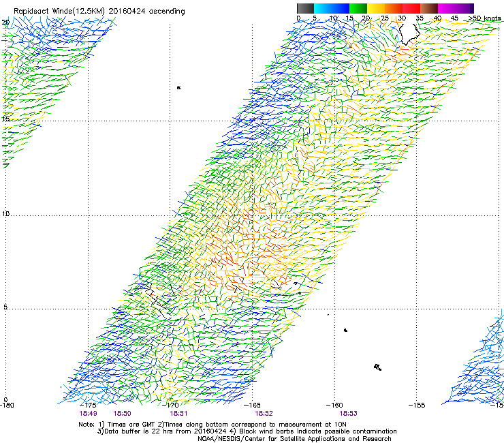Click the magenta 40-45 knots legend segment
Image resolution: width=504 pixels, height=443 pixels.
[447, 8]
